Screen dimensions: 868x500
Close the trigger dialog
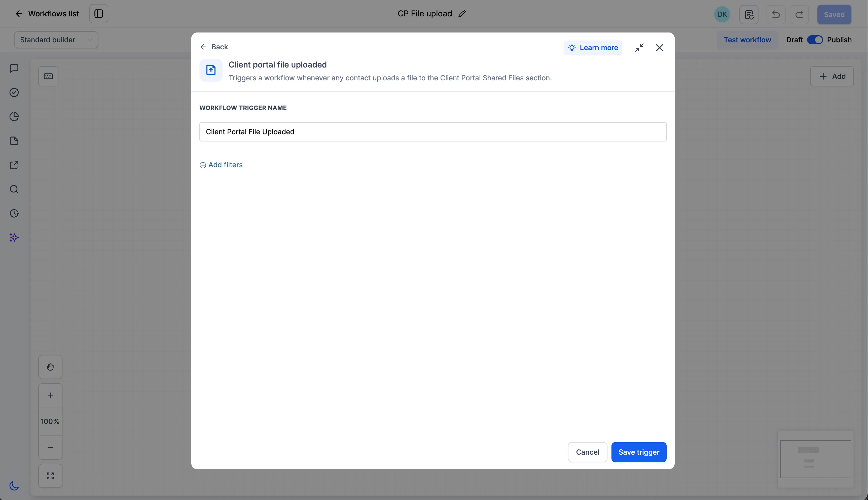[659, 48]
